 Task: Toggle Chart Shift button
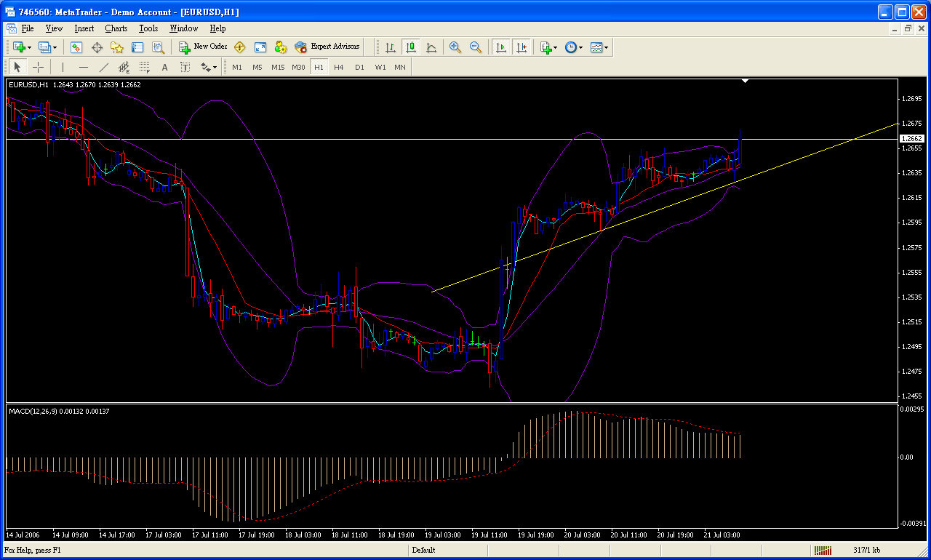(521, 47)
